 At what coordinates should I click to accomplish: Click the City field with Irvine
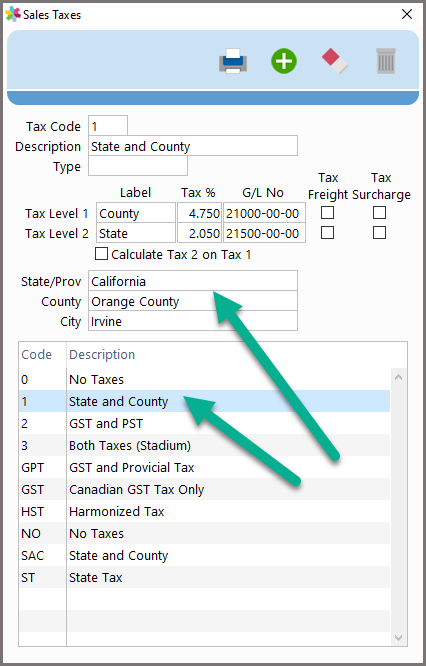pos(193,321)
